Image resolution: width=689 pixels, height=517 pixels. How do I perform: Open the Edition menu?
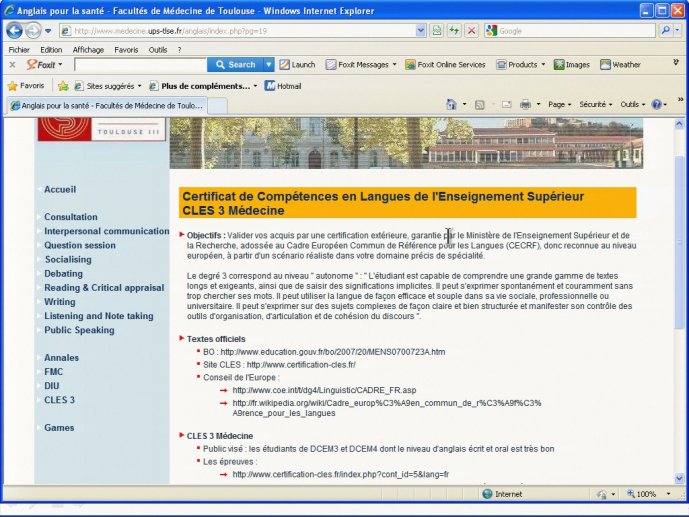click(x=51, y=50)
